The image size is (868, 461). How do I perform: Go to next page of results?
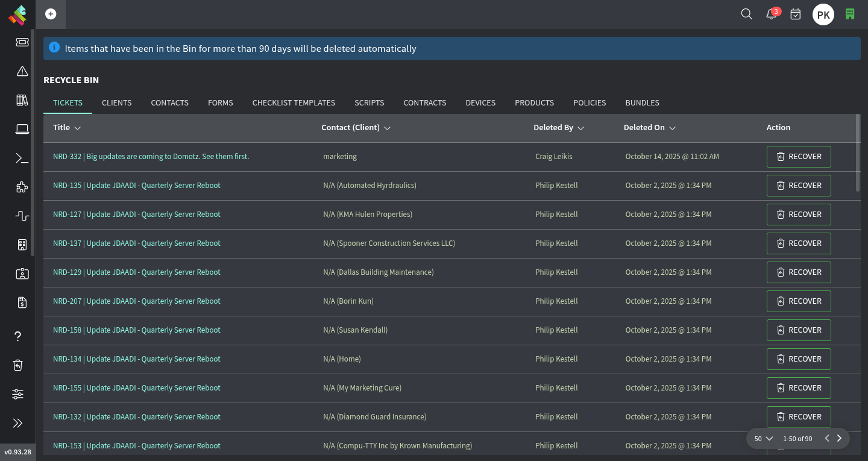(x=839, y=439)
